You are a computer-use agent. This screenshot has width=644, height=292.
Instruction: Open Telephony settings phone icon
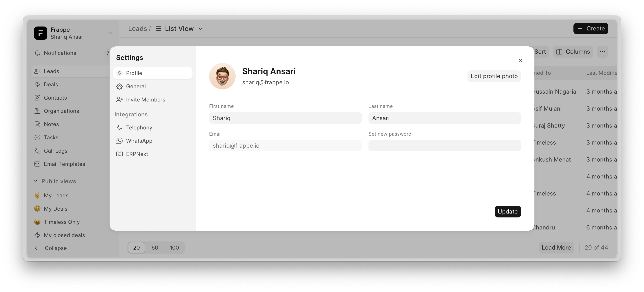pyautogui.click(x=120, y=128)
